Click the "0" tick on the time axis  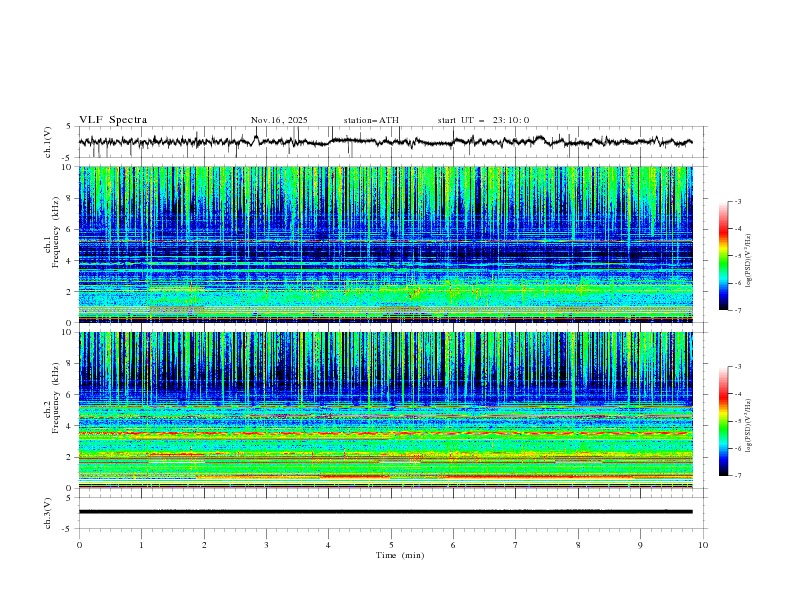click(79, 545)
